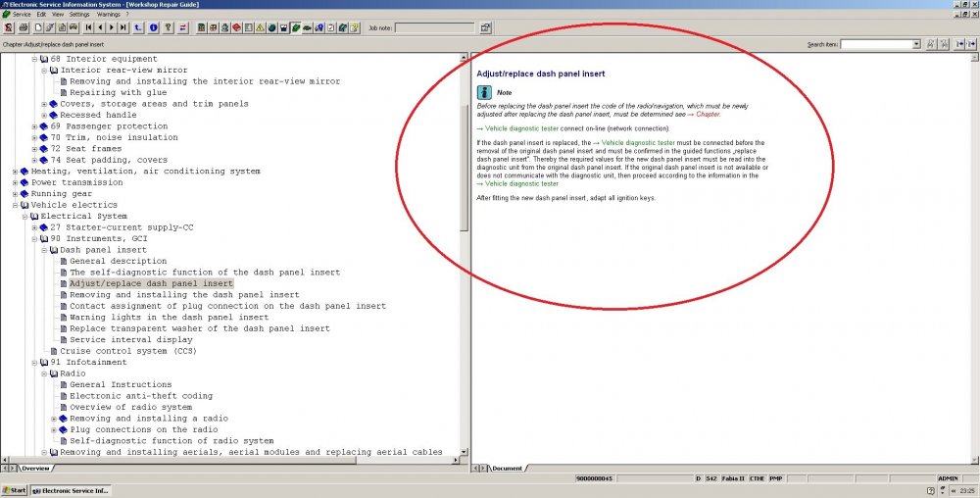Viewport: 980px width, 498px height.
Task: Click the rightmost pane-arrow icon in search bar
Action: pos(970,44)
